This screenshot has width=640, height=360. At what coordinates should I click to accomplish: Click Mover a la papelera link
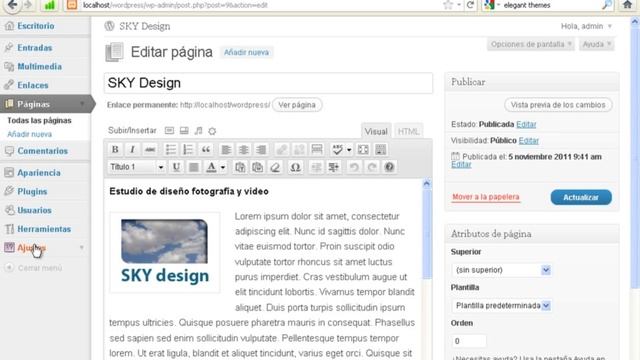486,197
